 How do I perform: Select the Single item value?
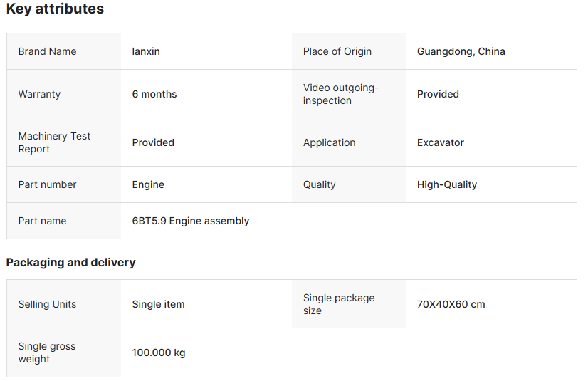[x=158, y=304]
